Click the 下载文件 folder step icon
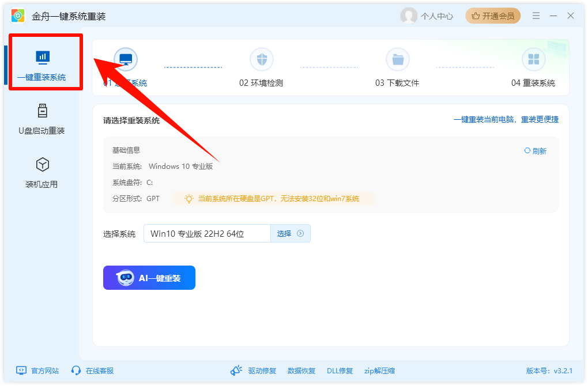The height and width of the screenshot is (386, 588). coord(397,59)
